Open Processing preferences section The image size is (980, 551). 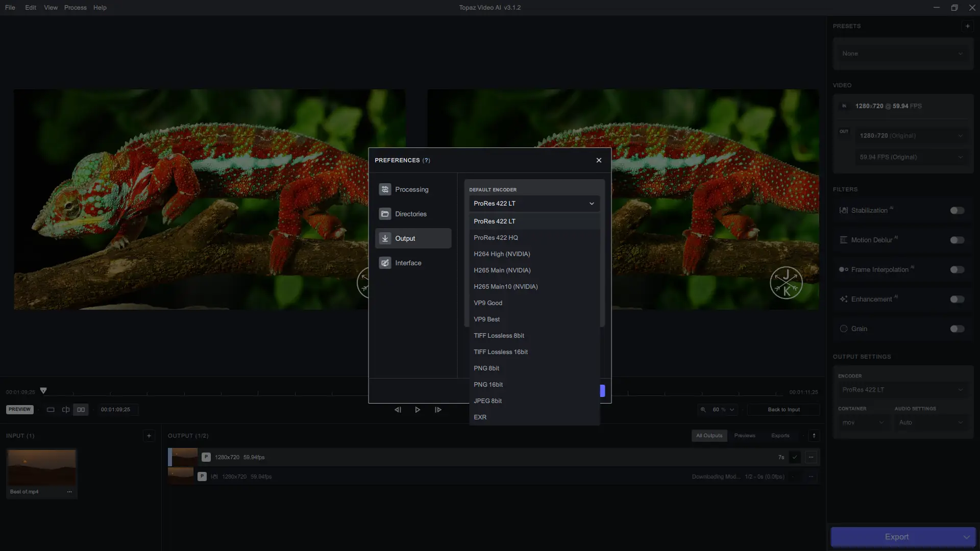(412, 189)
